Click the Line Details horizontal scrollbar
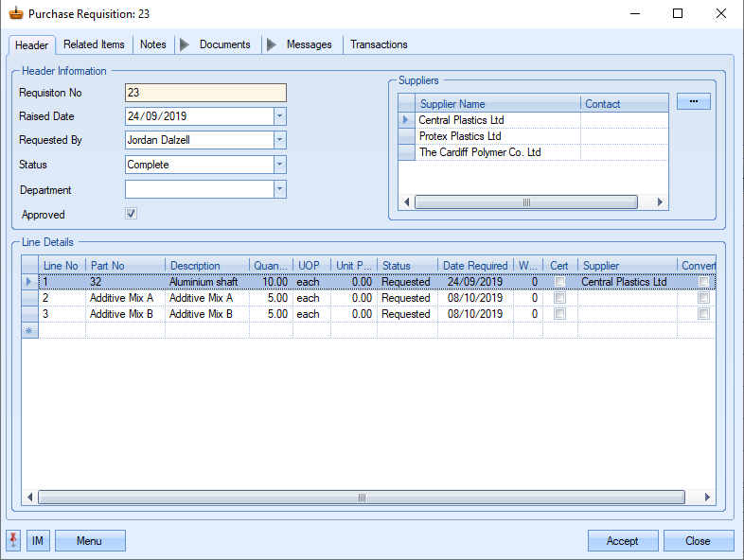The image size is (744, 560). 360,497
